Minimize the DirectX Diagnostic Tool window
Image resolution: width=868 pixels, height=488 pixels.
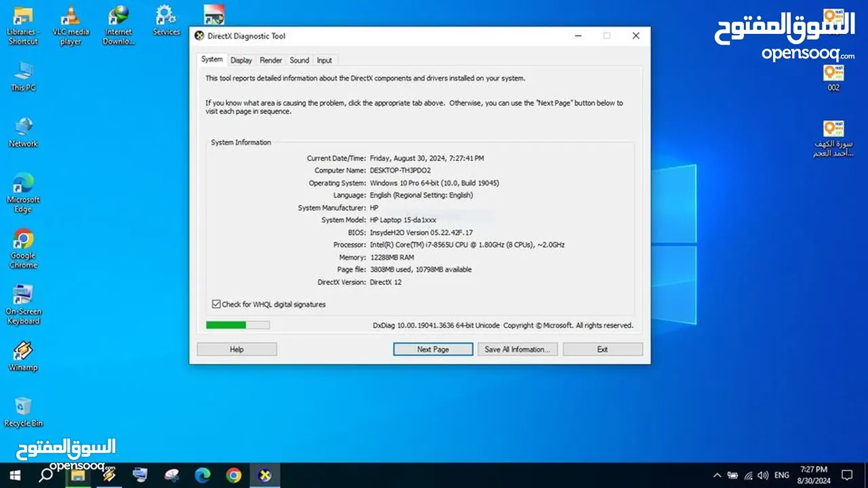click(578, 36)
